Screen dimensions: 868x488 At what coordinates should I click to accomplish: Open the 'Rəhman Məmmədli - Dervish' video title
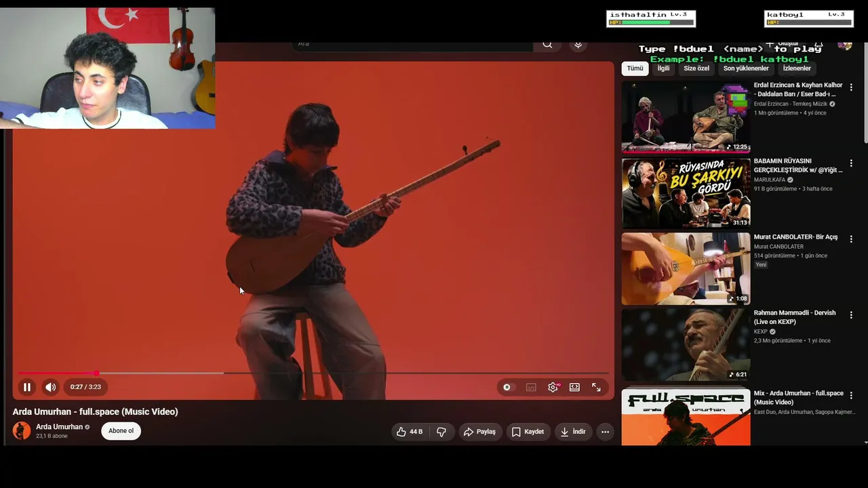coord(795,317)
